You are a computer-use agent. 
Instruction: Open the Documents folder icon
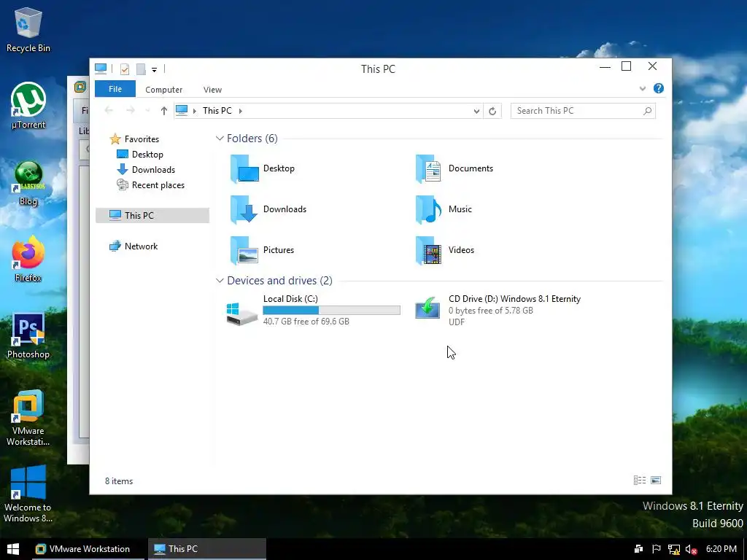428,168
